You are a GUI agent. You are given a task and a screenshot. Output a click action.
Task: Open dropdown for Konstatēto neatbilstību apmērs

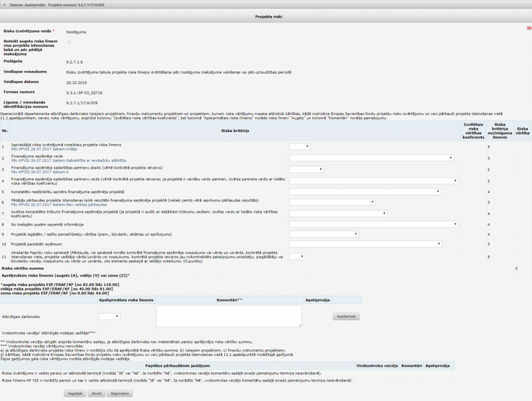pos(365,191)
